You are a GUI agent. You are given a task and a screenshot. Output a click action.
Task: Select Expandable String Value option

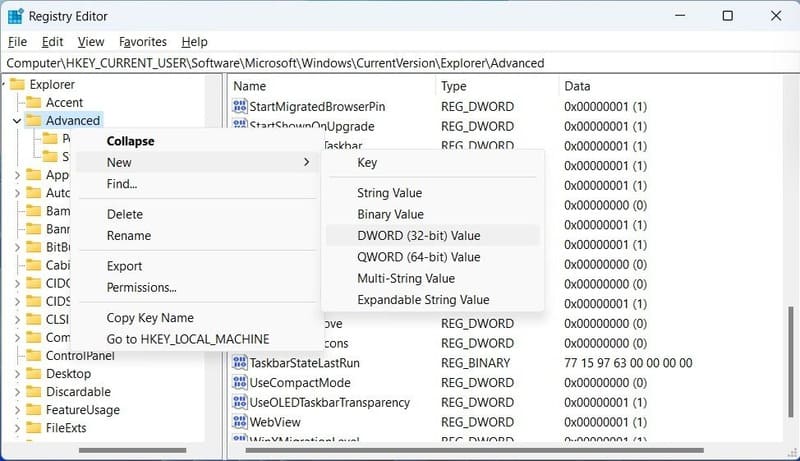click(x=433, y=300)
